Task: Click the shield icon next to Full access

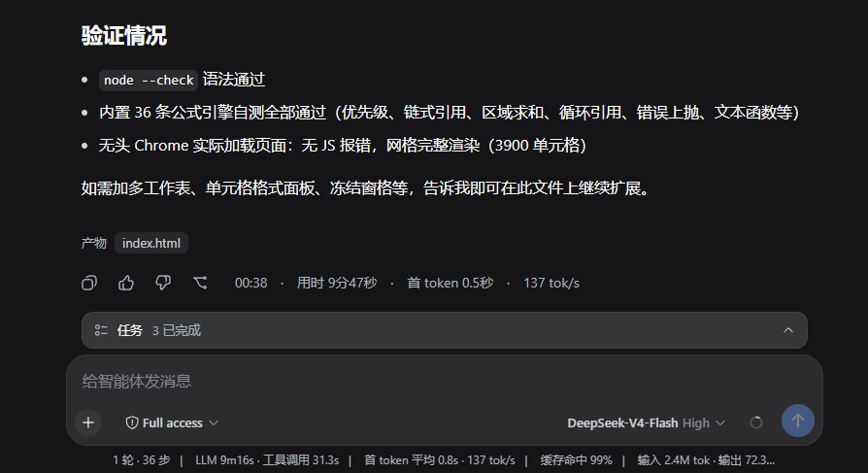Action: [132, 422]
